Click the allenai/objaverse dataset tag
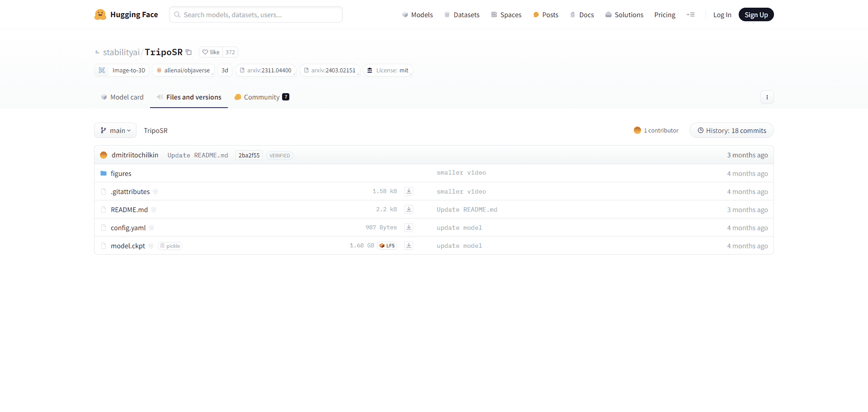This screenshot has width=868, height=412. (184, 70)
